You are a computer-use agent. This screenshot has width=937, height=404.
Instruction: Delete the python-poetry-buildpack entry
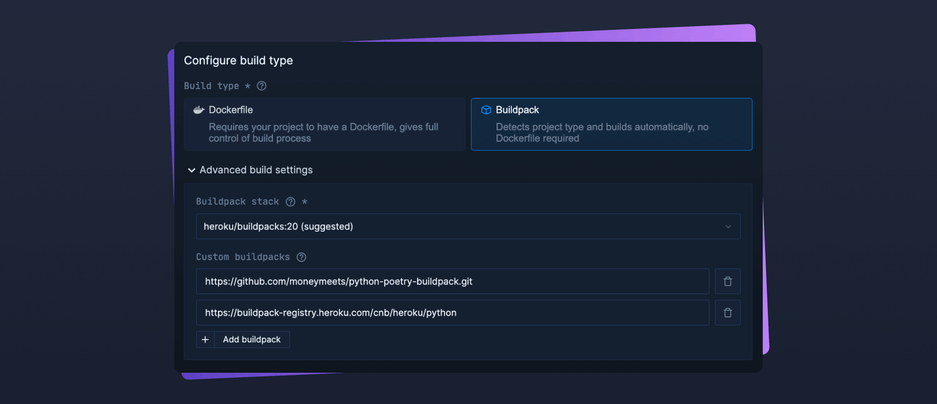point(727,281)
